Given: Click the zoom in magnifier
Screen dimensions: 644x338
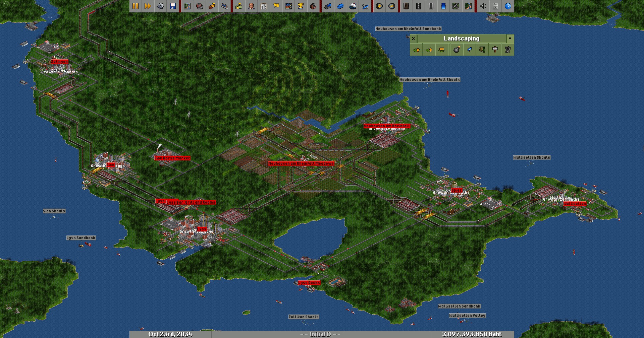Looking at the screenshot, I should pyautogui.click(x=379, y=6).
